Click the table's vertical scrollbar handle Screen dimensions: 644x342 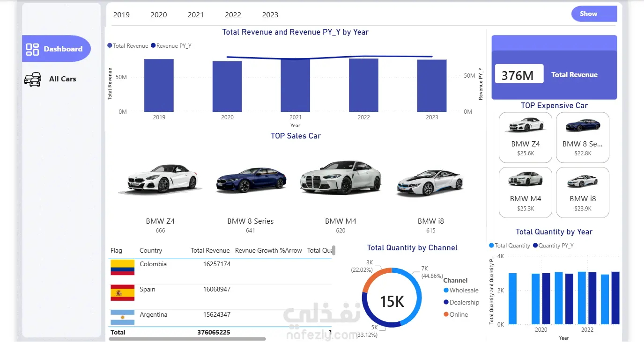(333, 250)
